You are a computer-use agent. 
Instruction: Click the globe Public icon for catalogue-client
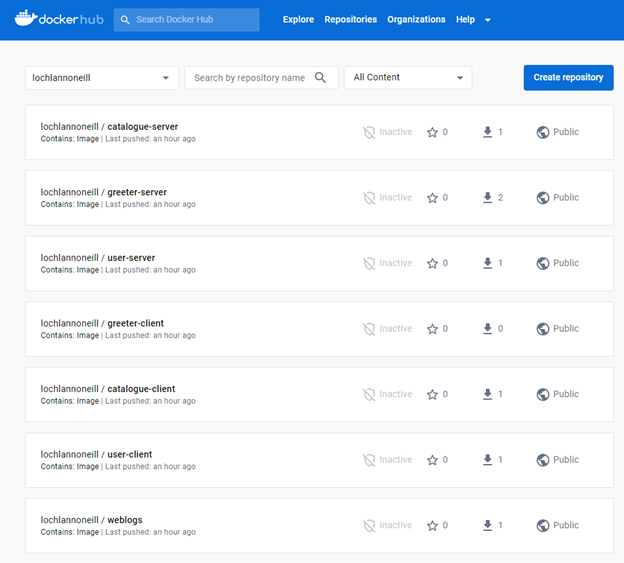(x=543, y=394)
